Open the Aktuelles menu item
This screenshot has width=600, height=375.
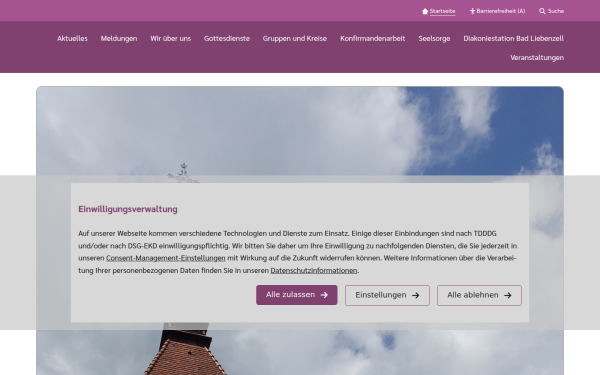(x=72, y=38)
